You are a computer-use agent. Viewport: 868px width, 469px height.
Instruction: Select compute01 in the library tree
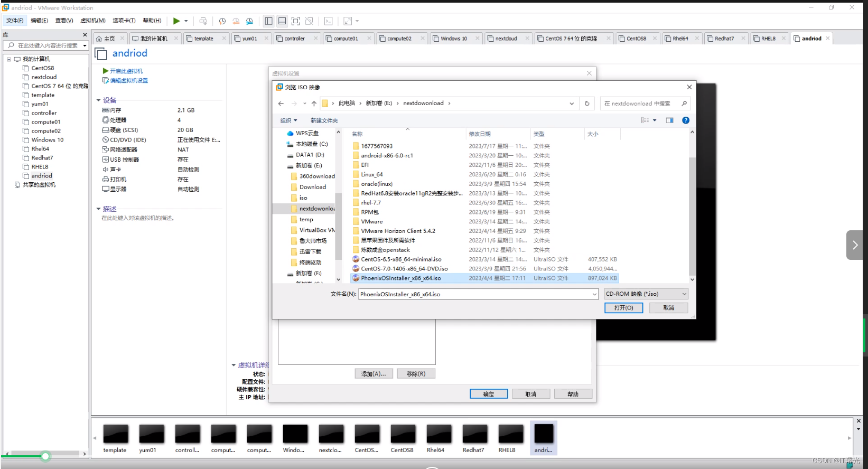pyautogui.click(x=45, y=122)
